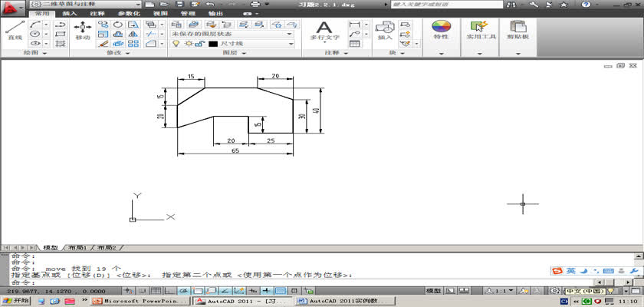Open the Clipboard (剪贴板) panel
644x307 pixels.
517,30
